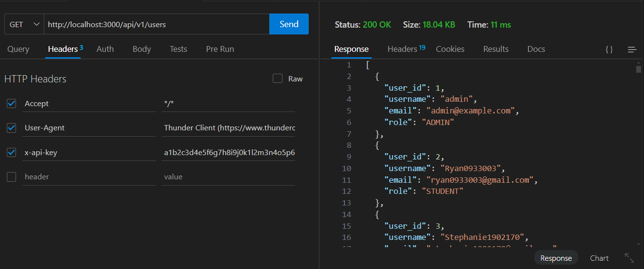Open the Pre Run tab
This screenshot has width=644, height=269.
[220, 49]
